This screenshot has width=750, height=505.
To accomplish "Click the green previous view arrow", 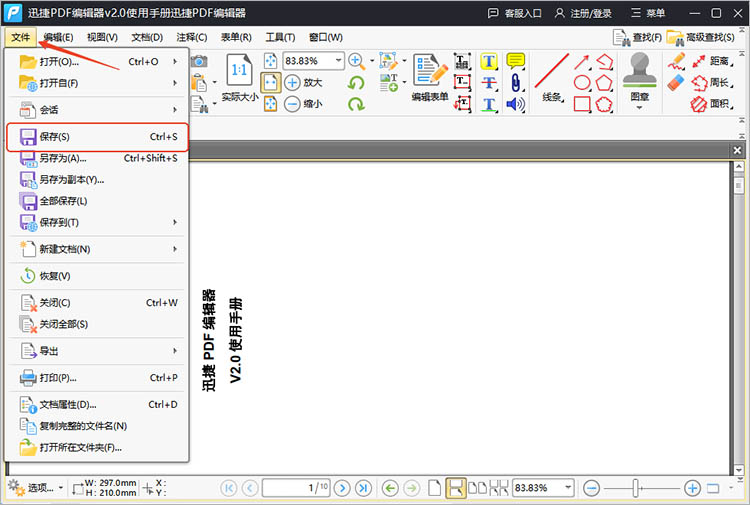I will (x=390, y=488).
